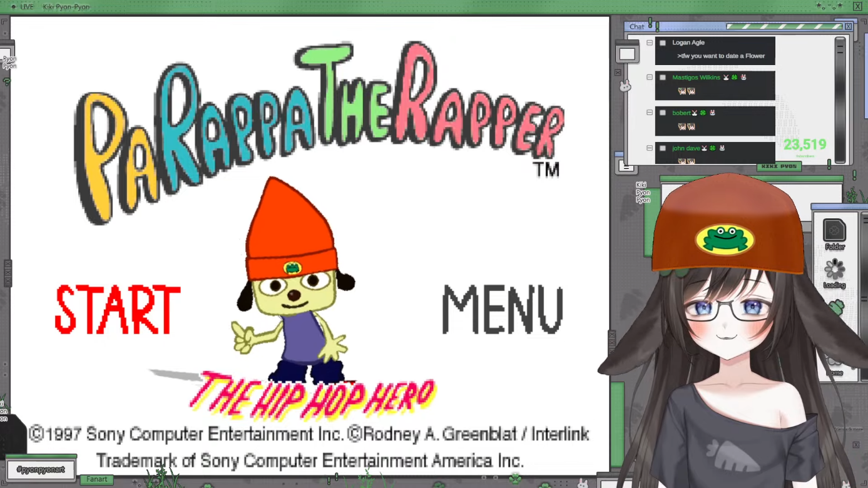Click the small X box left of chat
The height and width of the screenshot is (488, 868).
618,73
